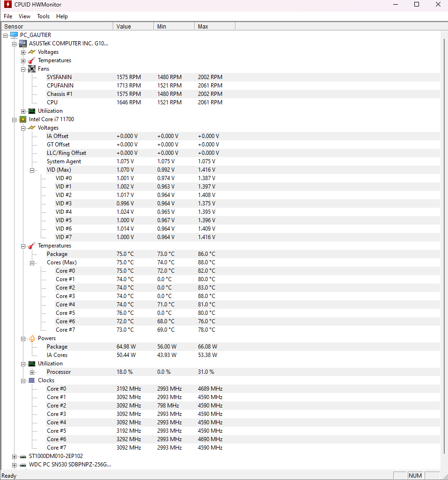Collapse the Fans node
The width and height of the screenshot is (448, 480).
(x=23, y=69)
